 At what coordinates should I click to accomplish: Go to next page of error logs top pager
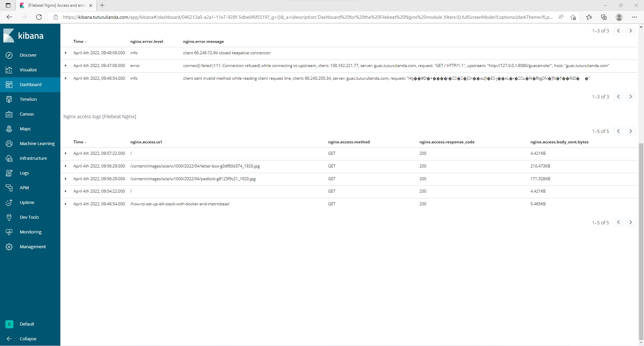point(631,31)
